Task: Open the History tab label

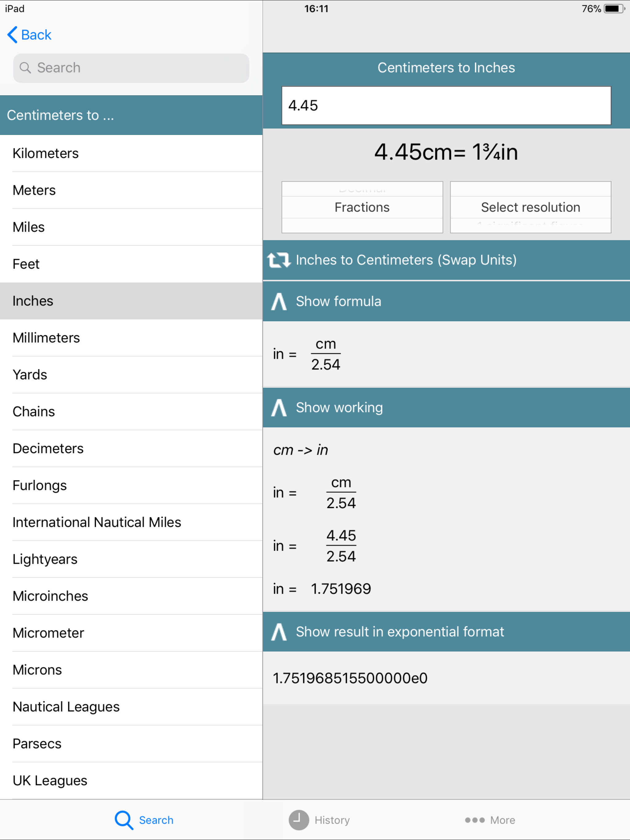Action: (332, 820)
